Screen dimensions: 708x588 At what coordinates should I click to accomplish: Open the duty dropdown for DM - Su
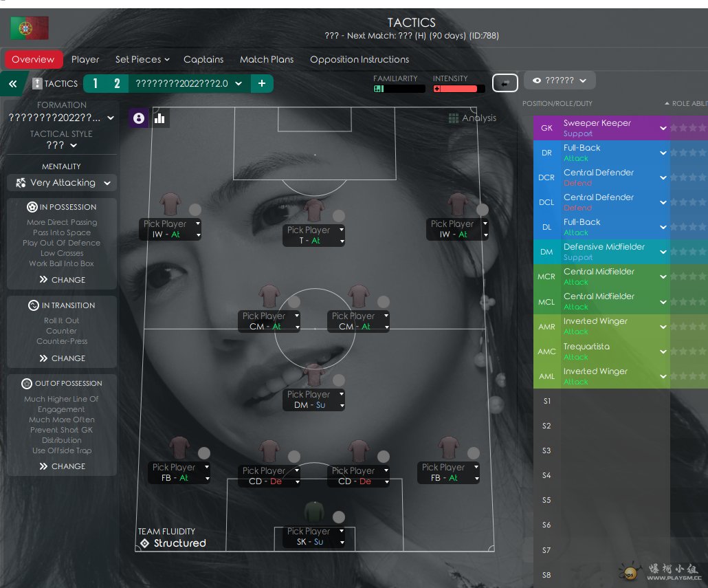point(342,406)
